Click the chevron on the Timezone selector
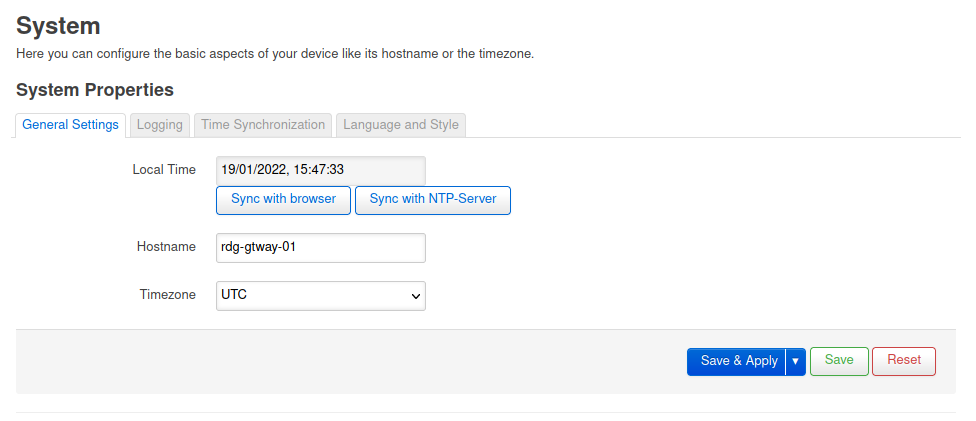The image size is (976, 421). click(x=416, y=296)
